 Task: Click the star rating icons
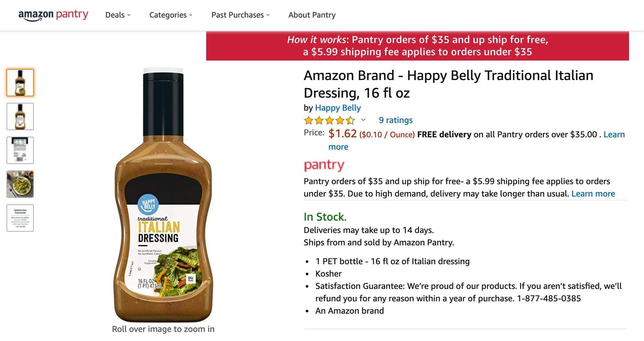(329, 121)
